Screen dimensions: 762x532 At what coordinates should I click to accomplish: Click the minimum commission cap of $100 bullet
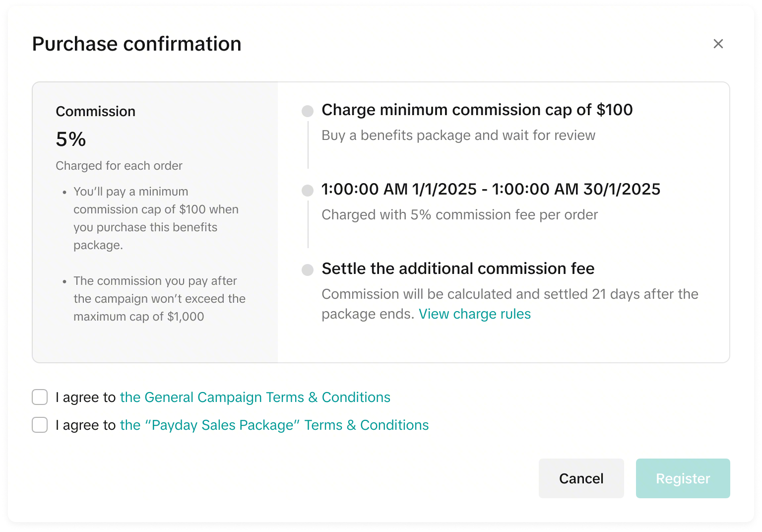156,218
